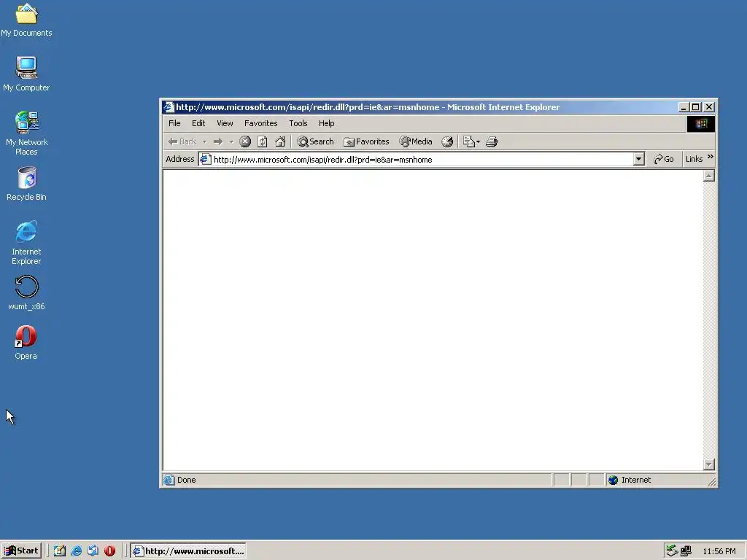Screen dimensions: 747x560
Task: Click into the Address URL field
Action: 417,159
